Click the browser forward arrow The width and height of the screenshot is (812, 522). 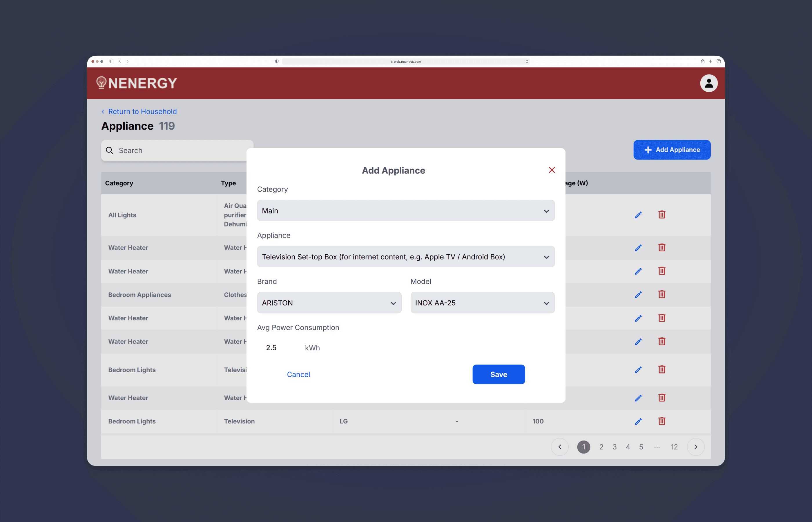[x=127, y=61]
